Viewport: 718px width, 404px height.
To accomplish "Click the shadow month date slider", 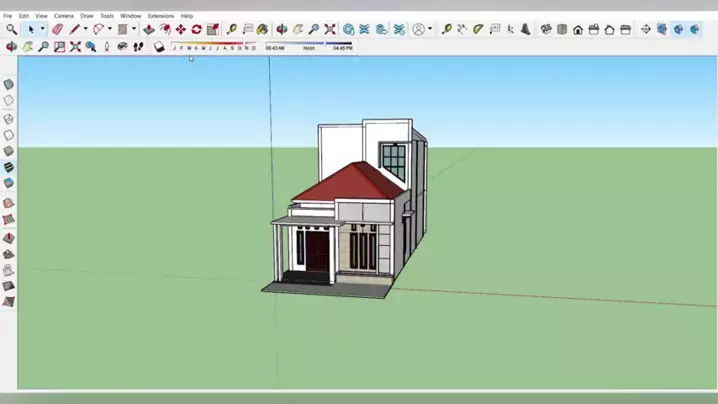I will 213,47.
